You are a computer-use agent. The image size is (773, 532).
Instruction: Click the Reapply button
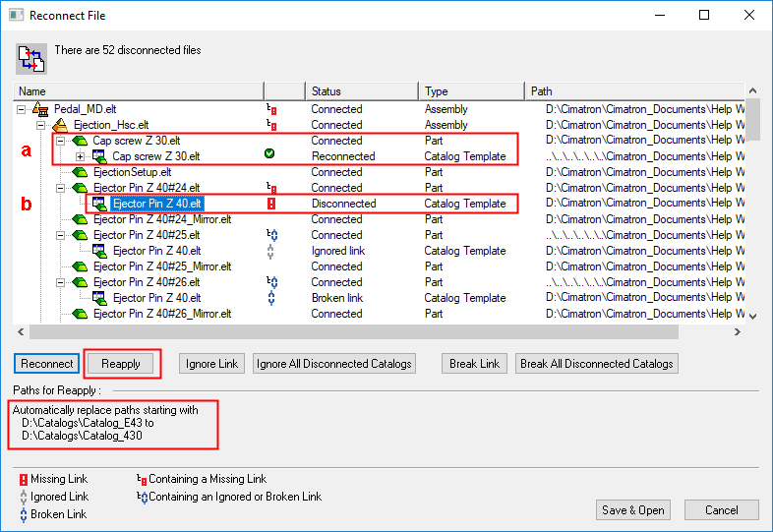point(121,364)
